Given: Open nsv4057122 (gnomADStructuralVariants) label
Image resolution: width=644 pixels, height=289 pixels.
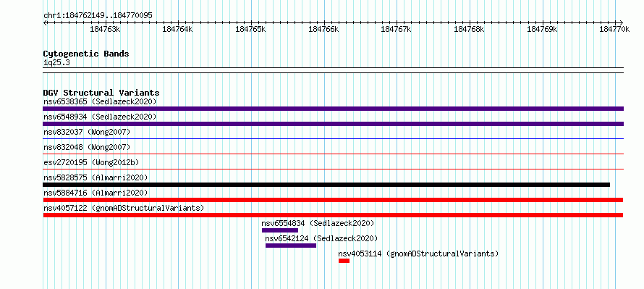Looking at the screenshot, I should click(124, 208).
